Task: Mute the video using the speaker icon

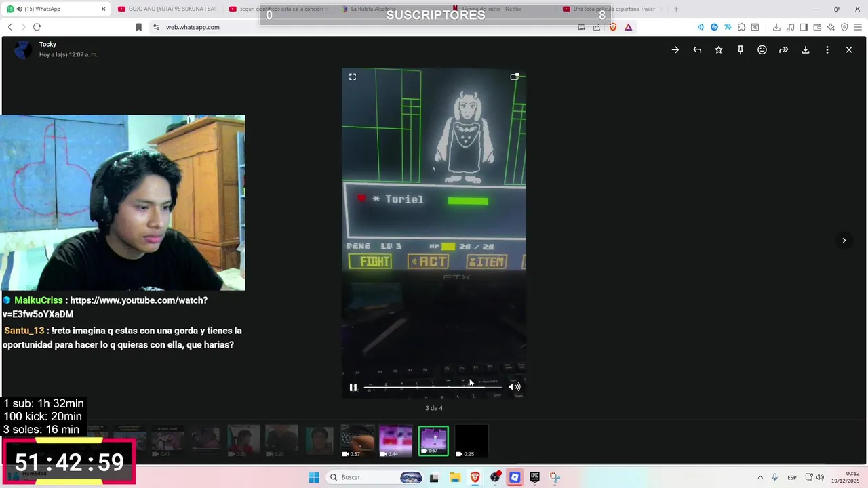Action: [514, 387]
